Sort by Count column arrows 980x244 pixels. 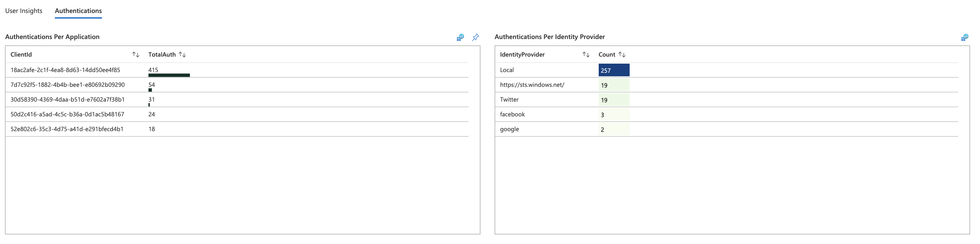pos(622,55)
